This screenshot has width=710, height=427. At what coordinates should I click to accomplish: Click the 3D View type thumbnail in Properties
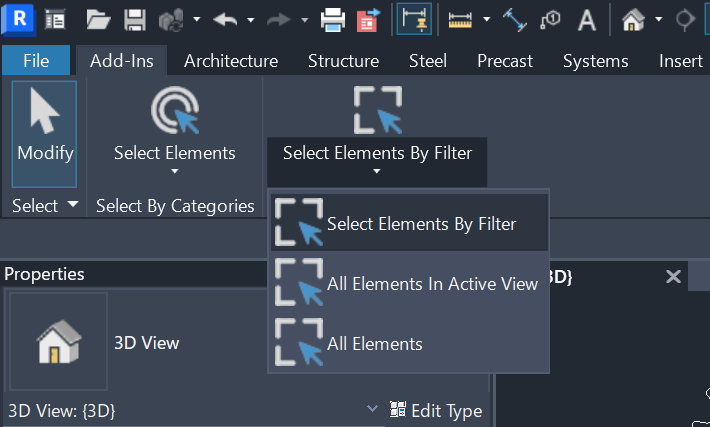coord(58,342)
